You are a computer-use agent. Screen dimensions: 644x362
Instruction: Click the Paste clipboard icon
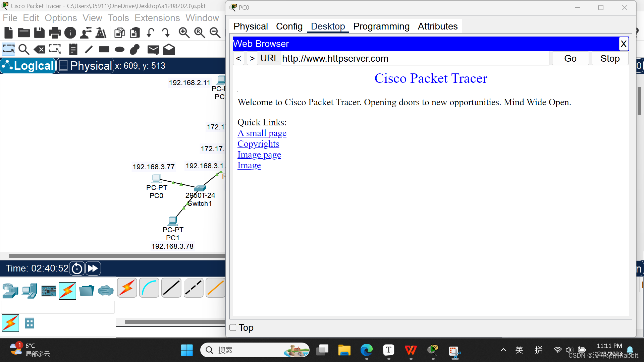pyautogui.click(x=135, y=33)
